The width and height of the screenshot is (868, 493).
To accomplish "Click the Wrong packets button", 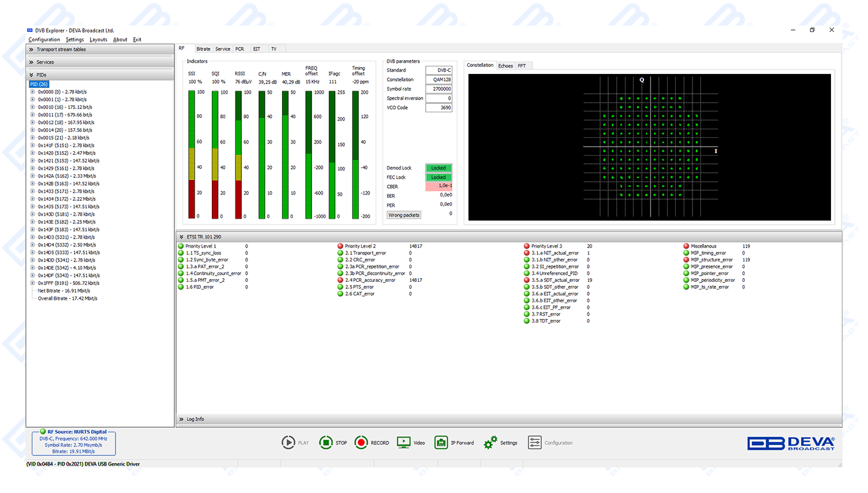I will [x=404, y=216].
